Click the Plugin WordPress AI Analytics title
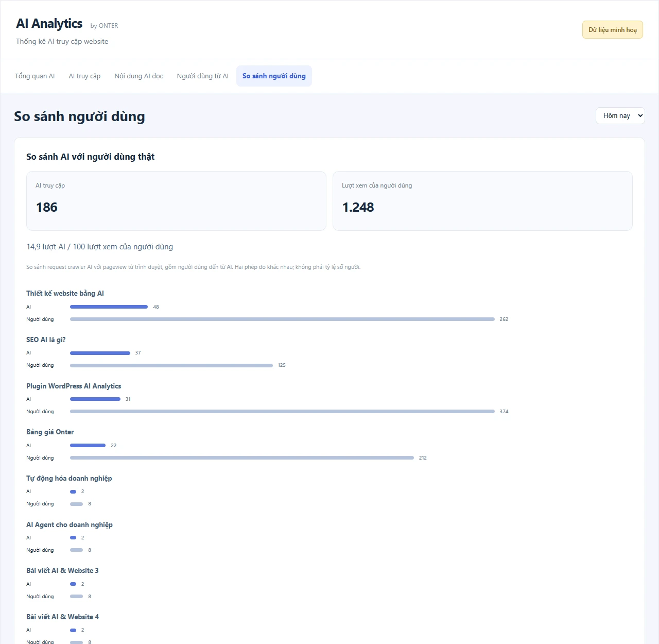This screenshot has height=644, width=659. click(74, 386)
